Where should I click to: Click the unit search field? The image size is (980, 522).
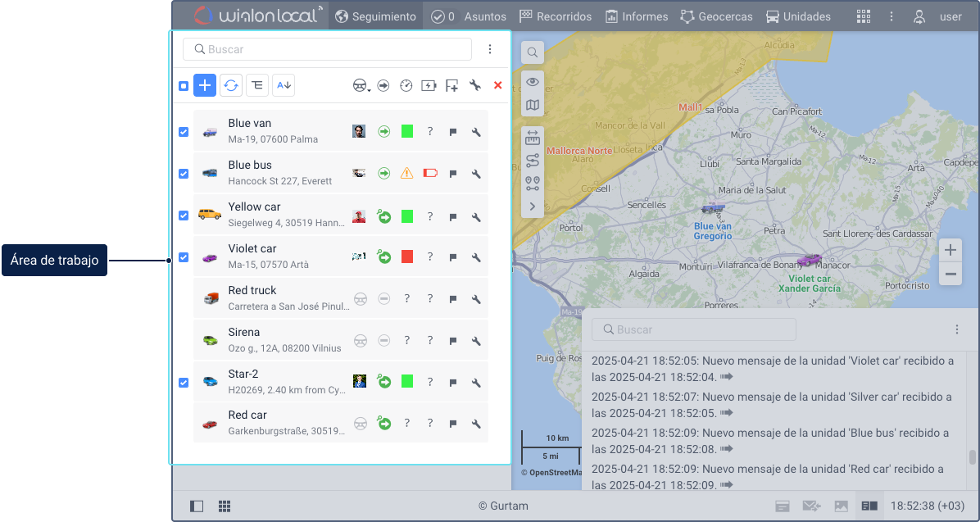[328, 49]
